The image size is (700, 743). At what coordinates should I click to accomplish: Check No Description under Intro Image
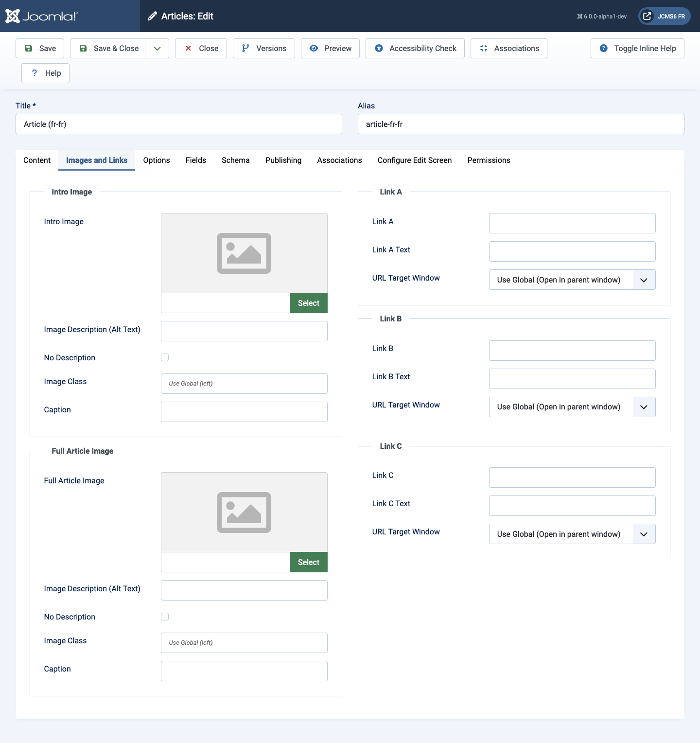(165, 357)
